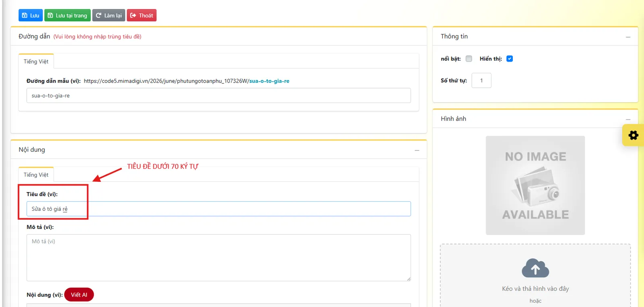Select the Tiếng Việt tab under Đường dẫn

36,62
